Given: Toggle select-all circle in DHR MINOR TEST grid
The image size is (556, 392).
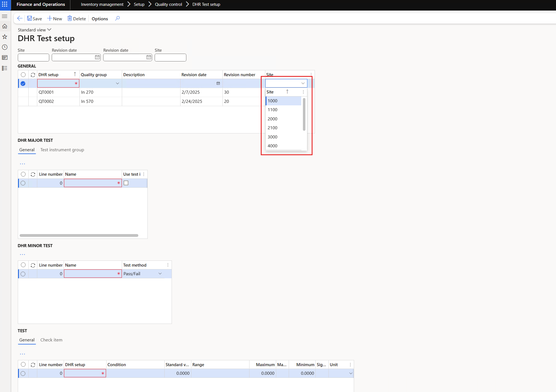Looking at the screenshot, I should click(x=23, y=265).
